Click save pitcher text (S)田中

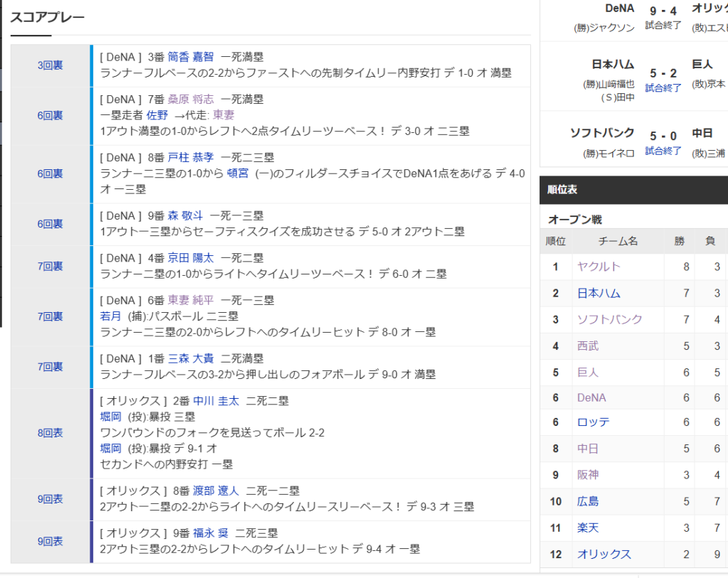(x=618, y=97)
